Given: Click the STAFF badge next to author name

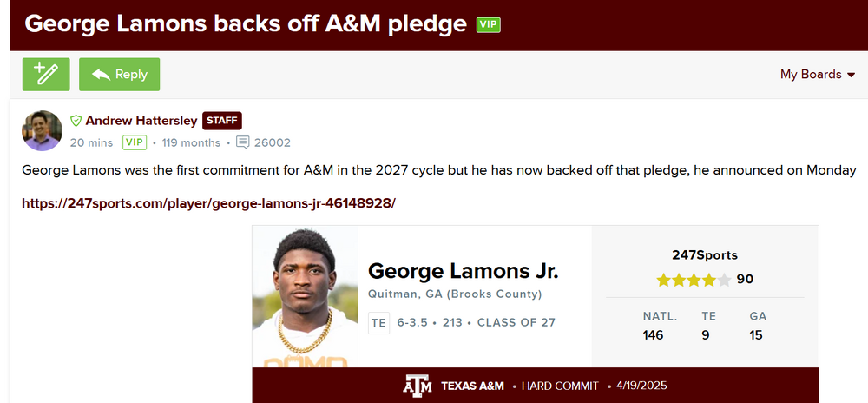Looking at the screenshot, I should [221, 121].
